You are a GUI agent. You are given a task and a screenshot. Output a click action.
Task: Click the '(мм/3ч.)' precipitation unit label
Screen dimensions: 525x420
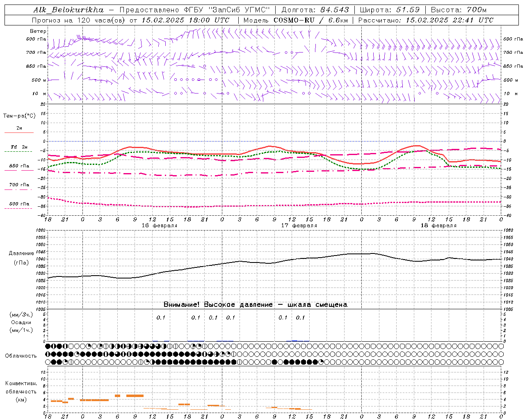tap(21, 315)
